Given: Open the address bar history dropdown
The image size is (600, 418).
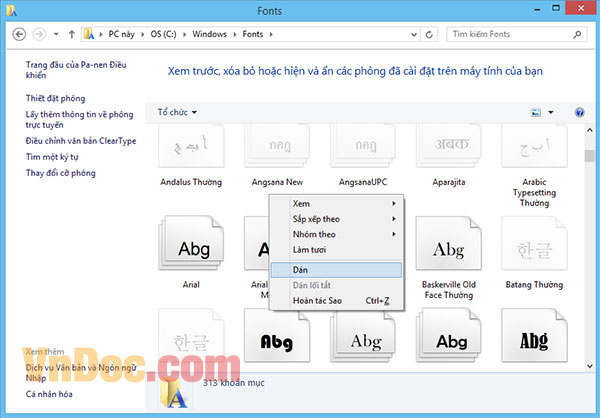Looking at the screenshot, I should pyautogui.click(x=414, y=34).
